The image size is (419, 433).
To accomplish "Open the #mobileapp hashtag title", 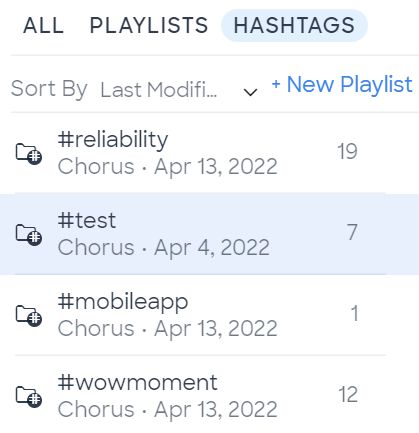I will pyautogui.click(x=123, y=302).
